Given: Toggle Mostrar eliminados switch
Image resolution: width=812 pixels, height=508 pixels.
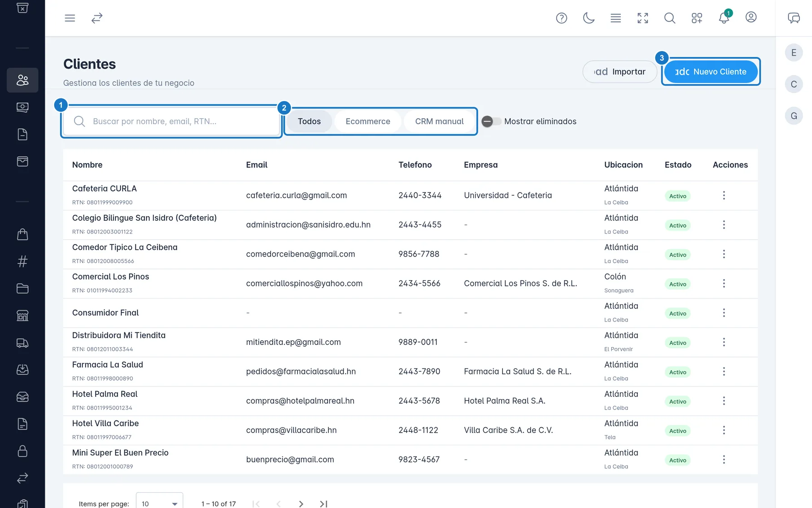Looking at the screenshot, I should 492,121.
